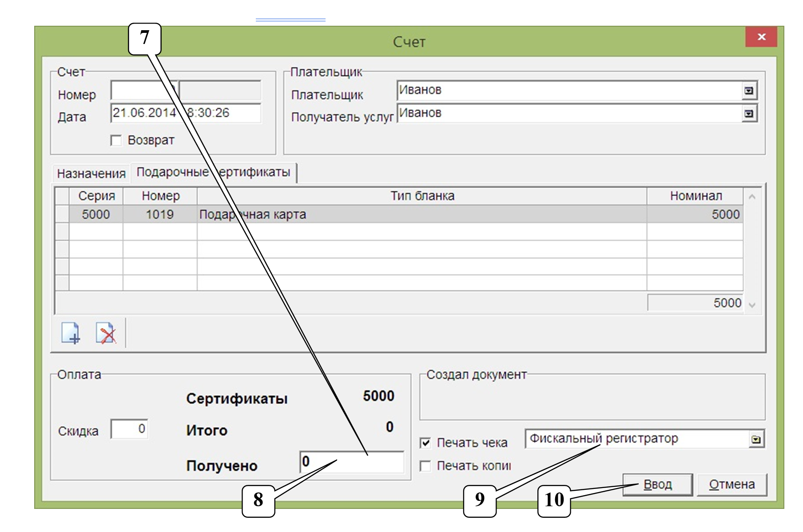Click the Дата field showing 21.06.2014
The image size is (803, 532).
(x=144, y=113)
